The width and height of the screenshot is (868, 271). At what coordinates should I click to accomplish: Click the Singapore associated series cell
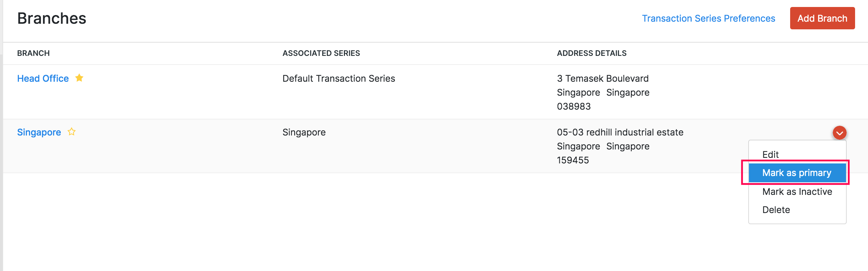point(304,132)
